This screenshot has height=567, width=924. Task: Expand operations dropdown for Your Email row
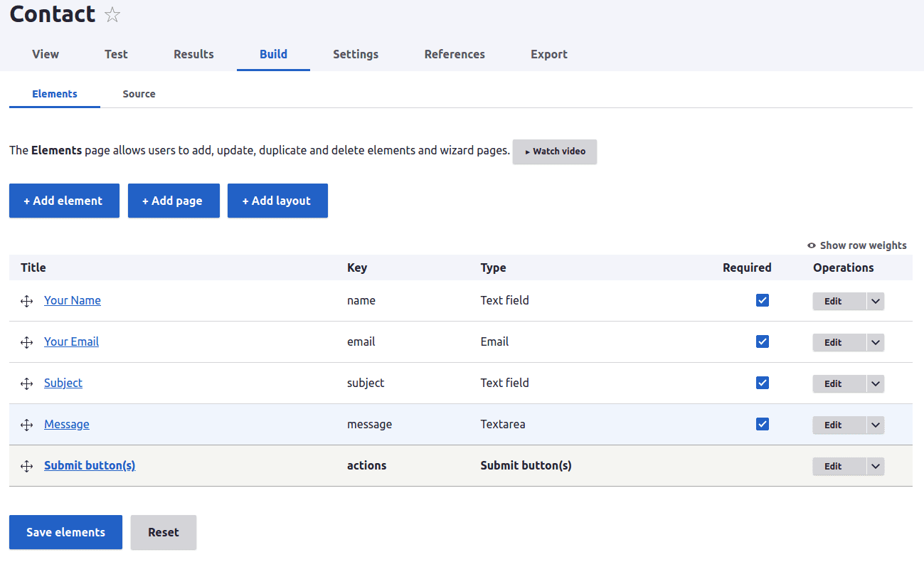click(x=876, y=342)
